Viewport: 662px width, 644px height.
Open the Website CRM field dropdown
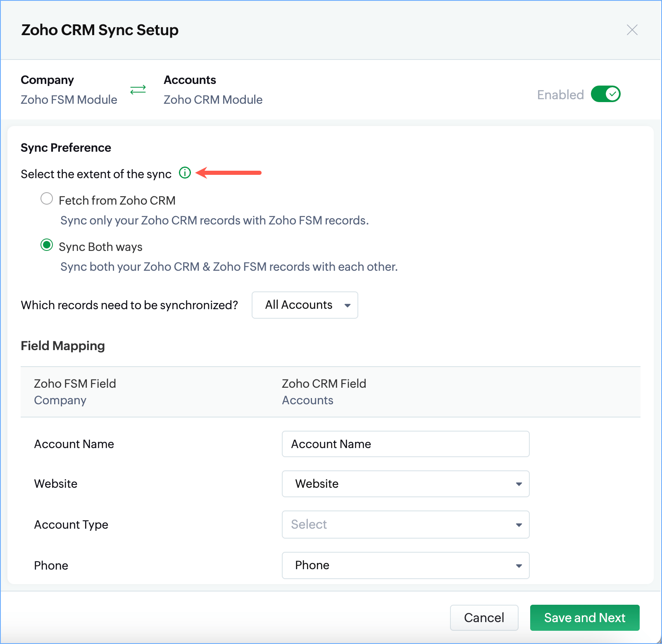point(405,484)
